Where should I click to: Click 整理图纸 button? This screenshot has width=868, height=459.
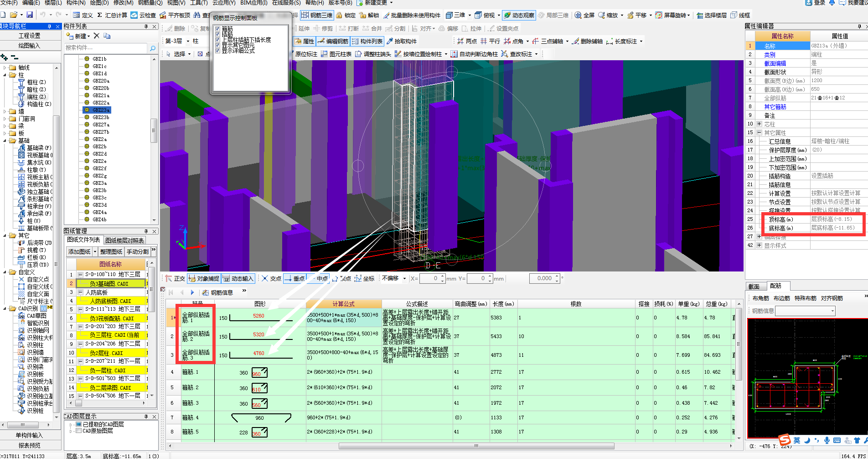coord(111,251)
